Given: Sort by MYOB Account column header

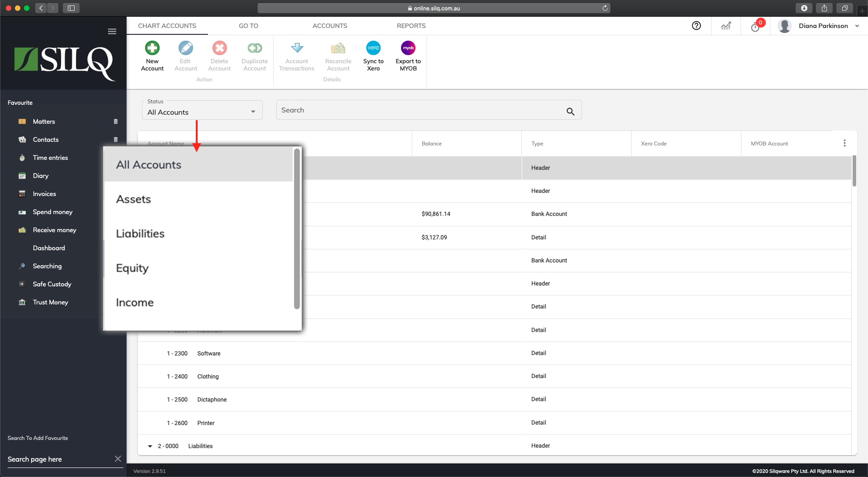Looking at the screenshot, I should tap(769, 144).
